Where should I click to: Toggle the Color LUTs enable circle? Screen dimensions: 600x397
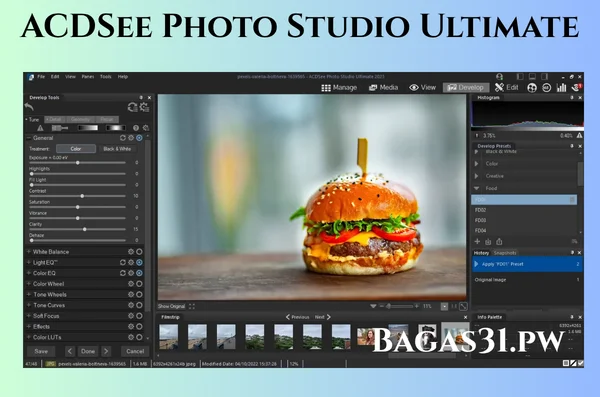[139, 337]
